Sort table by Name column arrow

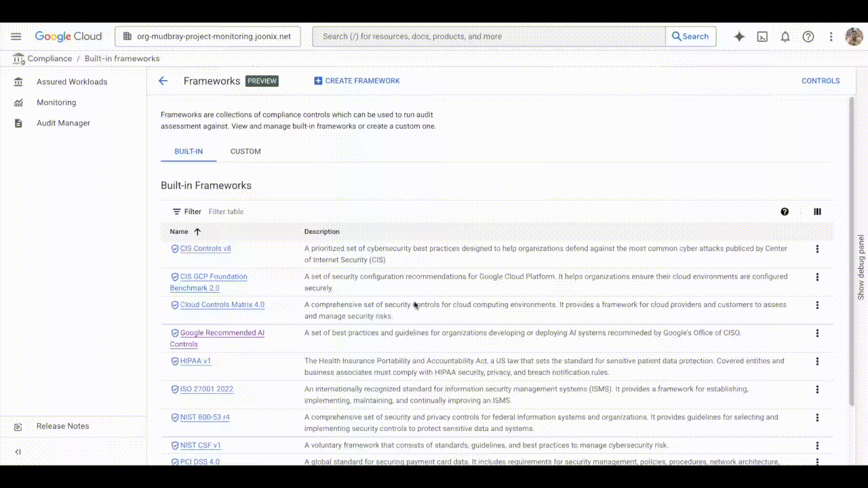(x=197, y=232)
